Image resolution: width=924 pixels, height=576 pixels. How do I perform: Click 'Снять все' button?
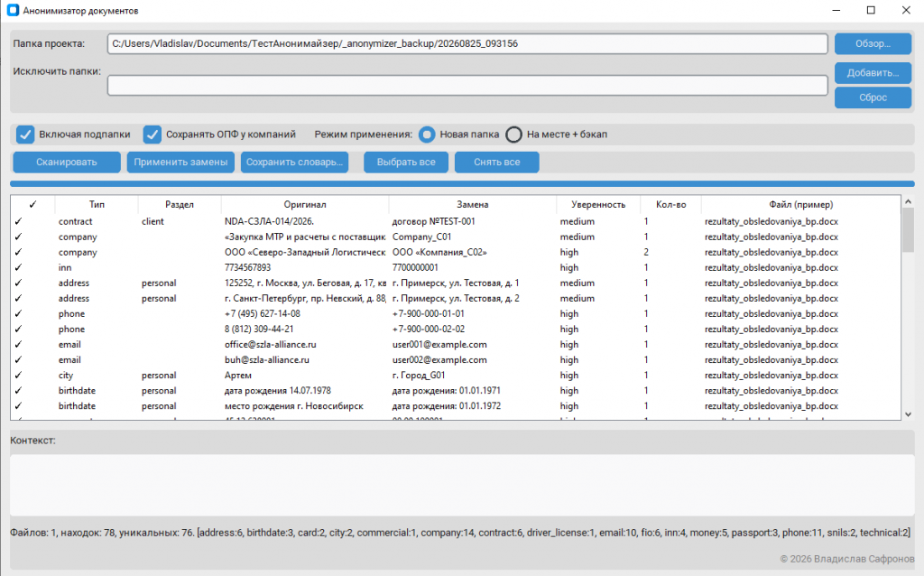(x=497, y=163)
